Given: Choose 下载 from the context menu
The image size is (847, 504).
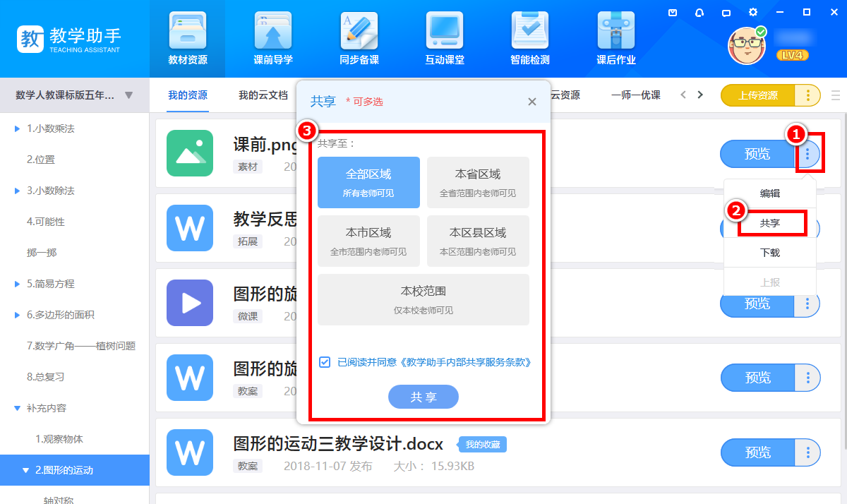Looking at the screenshot, I should pyautogui.click(x=770, y=253).
